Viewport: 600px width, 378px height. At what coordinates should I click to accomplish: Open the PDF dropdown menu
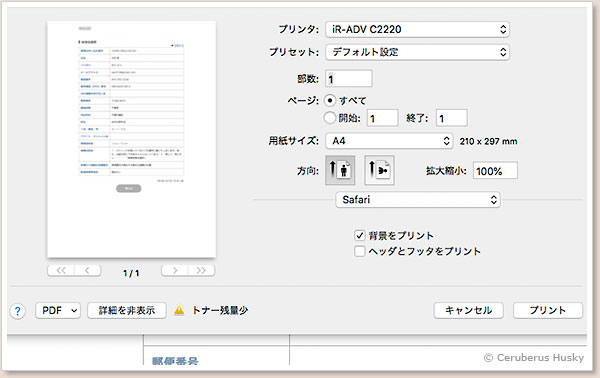58,310
